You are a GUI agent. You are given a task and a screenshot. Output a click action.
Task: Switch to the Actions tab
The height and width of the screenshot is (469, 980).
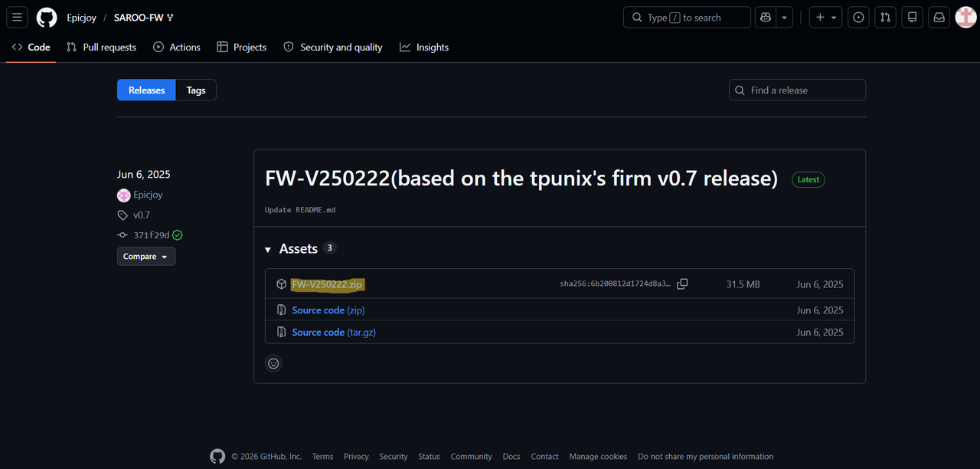point(177,47)
